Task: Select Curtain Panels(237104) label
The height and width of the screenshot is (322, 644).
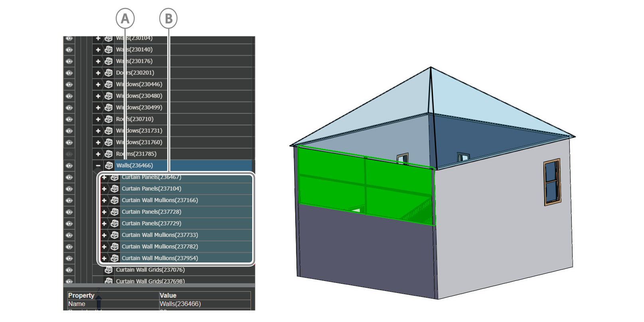Action: tap(151, 189)
